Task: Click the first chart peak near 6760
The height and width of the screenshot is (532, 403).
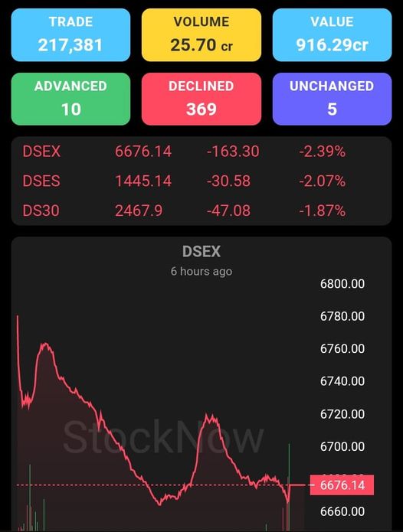Action: point(44,344)
